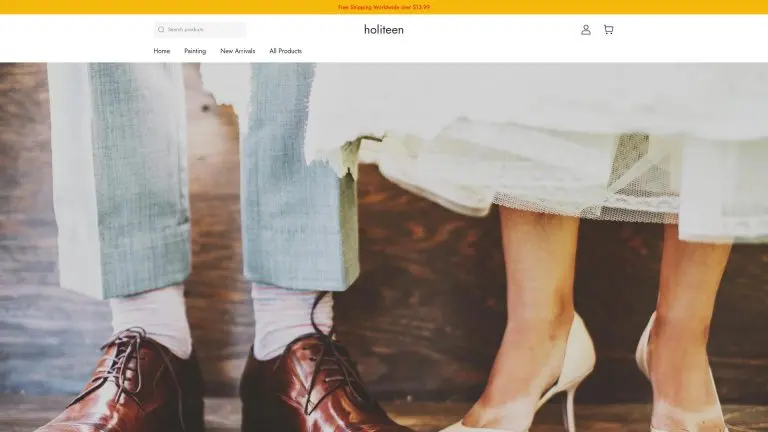Click the holiteen store logo
Viewport: 768px width, 432px height.
[x=384, y=30]
